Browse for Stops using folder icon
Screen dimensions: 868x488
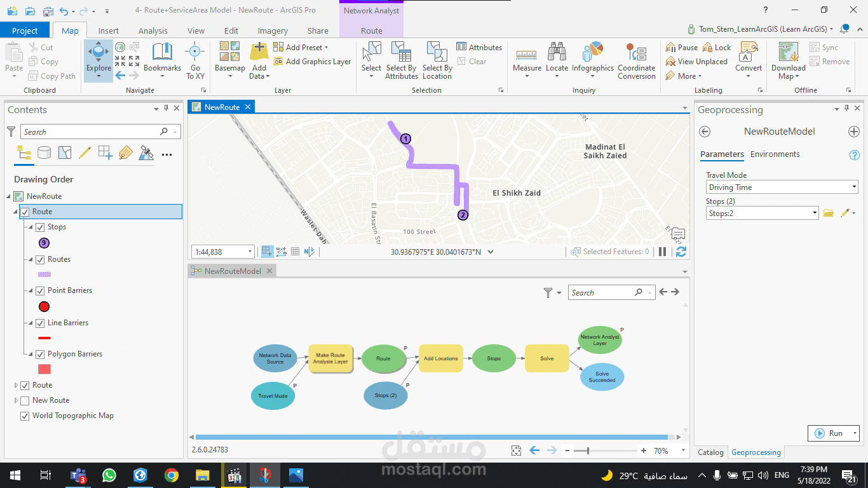pyautogui.click(x=828, y=213)
